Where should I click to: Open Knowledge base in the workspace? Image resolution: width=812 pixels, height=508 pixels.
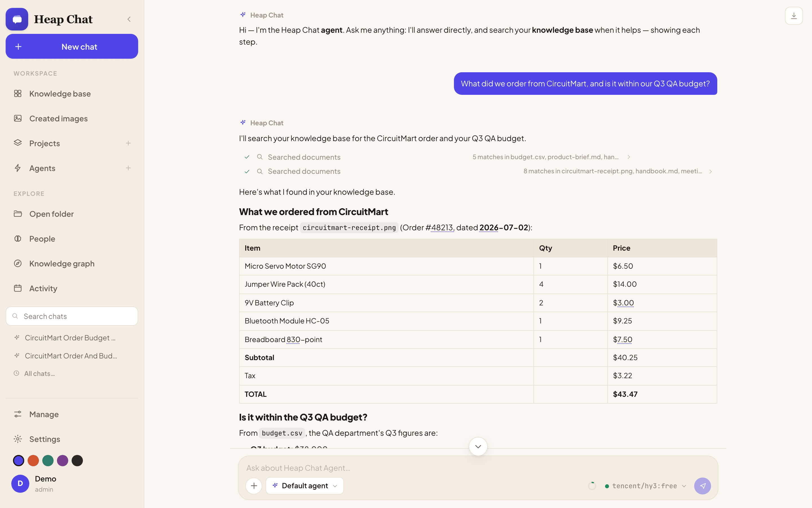72,94
